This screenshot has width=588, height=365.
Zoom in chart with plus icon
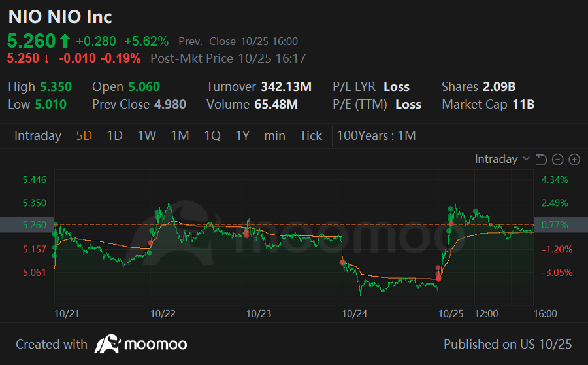(x=574, y=160)
